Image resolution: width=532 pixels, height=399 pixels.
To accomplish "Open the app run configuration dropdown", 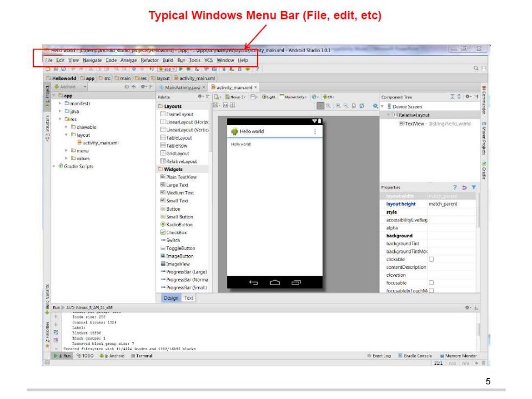I will [x=166, y=69].
